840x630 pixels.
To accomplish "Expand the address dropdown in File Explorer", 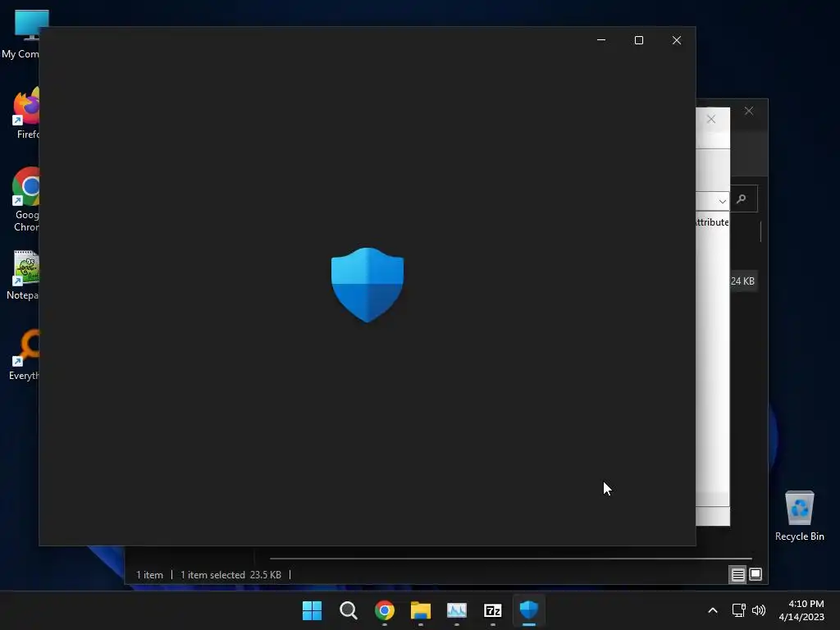I will (x=722, y=202).
